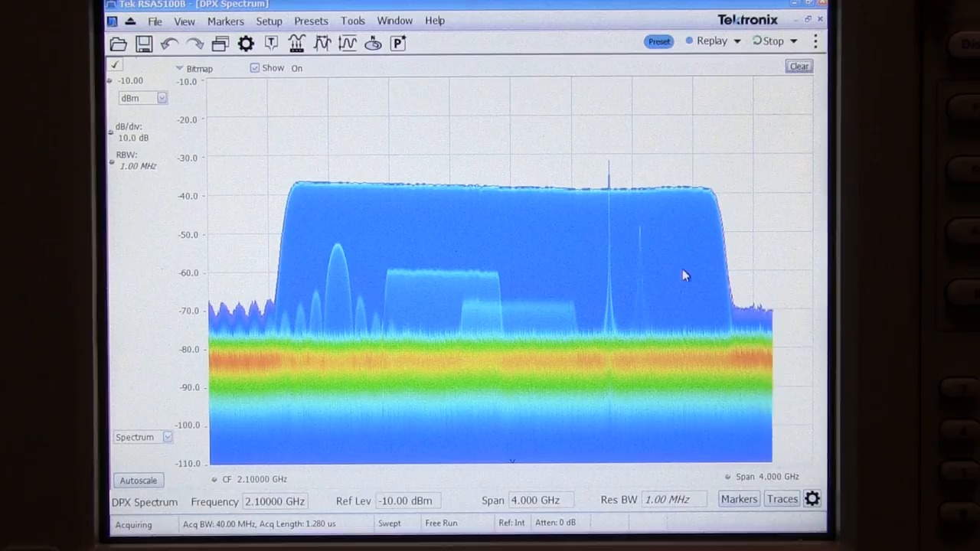Open the Markers menu
Screen dimensions: 980x551
click(225, 21)
